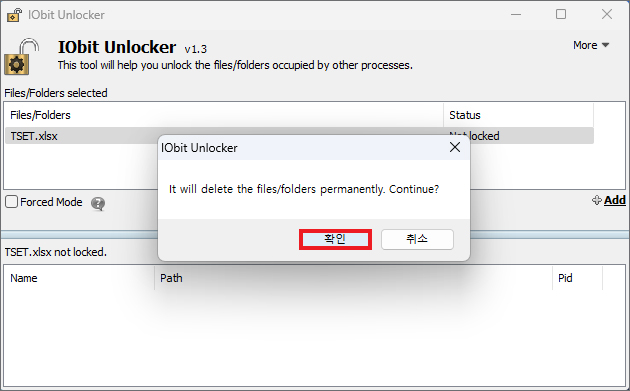Image resolution: width=630 pixels, height=391 pixels.
Task: Click the Name column header
Action: tap(80, 278)
